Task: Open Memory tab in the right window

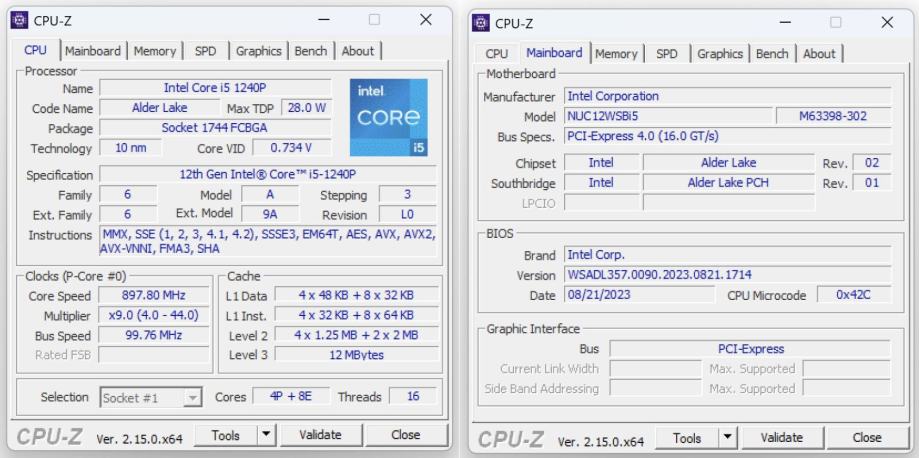Action: tap(616, 53)
